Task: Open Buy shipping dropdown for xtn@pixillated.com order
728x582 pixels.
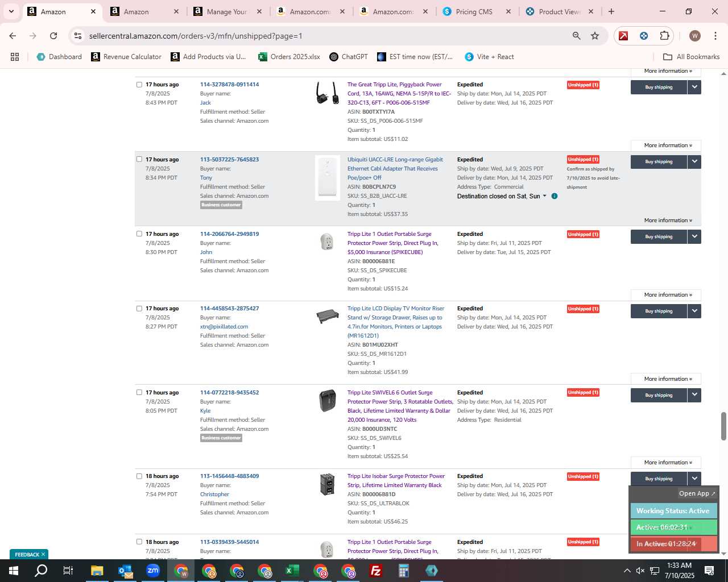Action: point(694,311)
